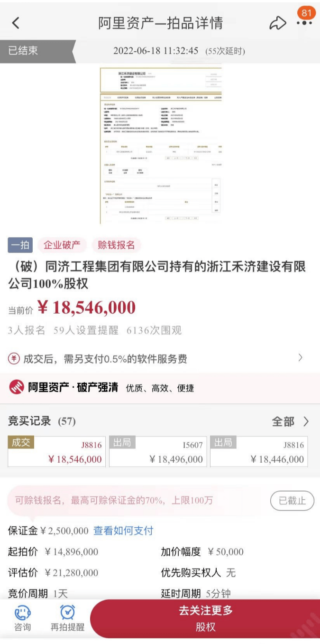
Task: Open 查看如何支付 payment link
Action: (123, 531)
